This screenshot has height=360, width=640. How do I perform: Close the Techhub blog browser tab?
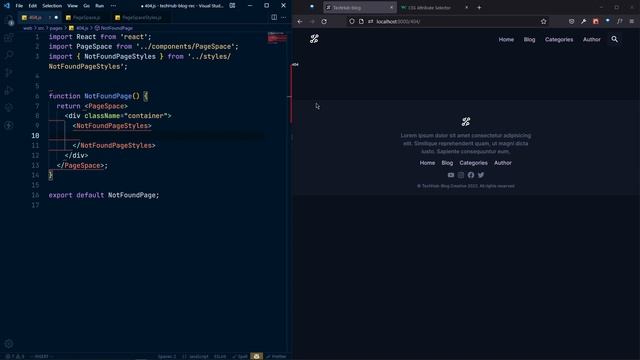391,7
